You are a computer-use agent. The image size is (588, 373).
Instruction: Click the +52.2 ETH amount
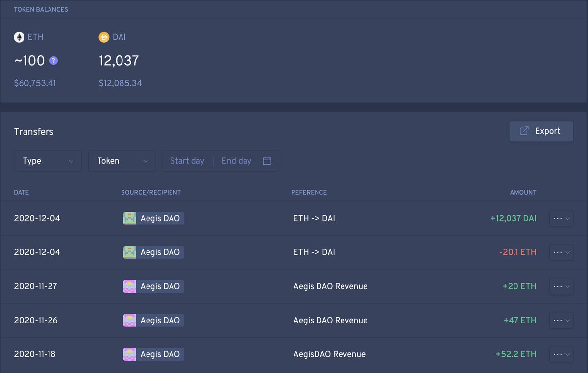coord(516,354)
